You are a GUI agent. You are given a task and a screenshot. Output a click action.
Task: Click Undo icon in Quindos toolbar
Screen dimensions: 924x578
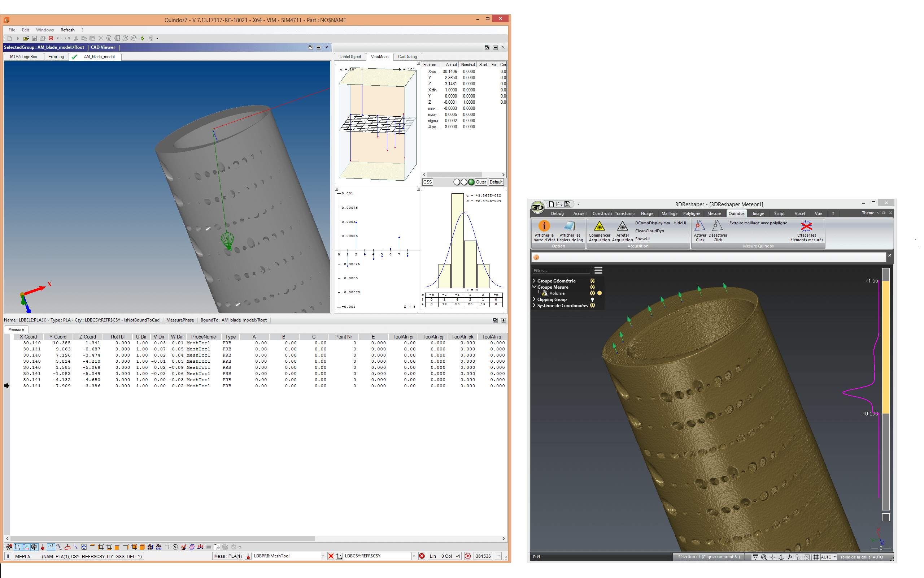(x=59, y=38)
